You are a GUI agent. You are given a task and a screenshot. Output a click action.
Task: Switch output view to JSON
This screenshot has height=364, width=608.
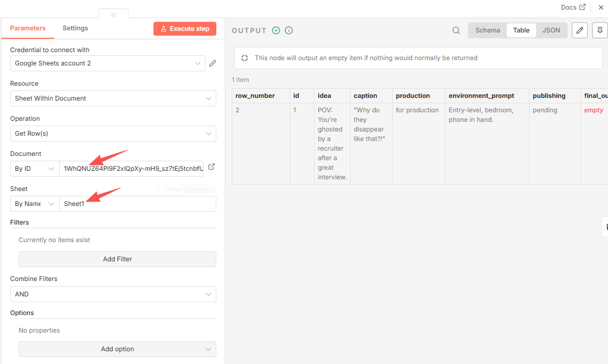click(x=551, y=30)
